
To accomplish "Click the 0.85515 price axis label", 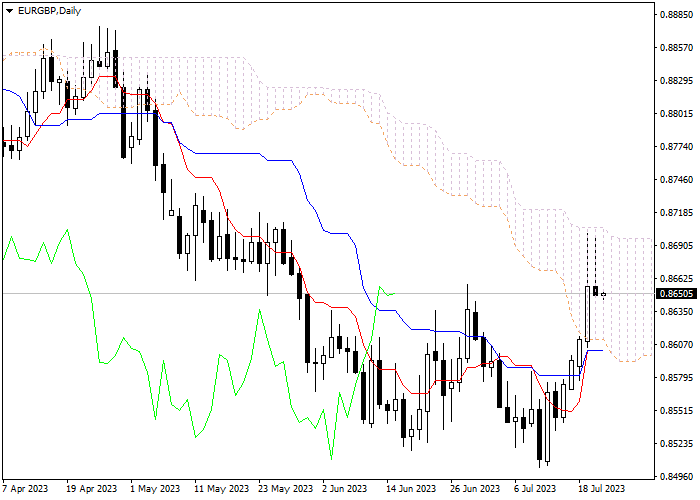I will click(x=676, y=411).
